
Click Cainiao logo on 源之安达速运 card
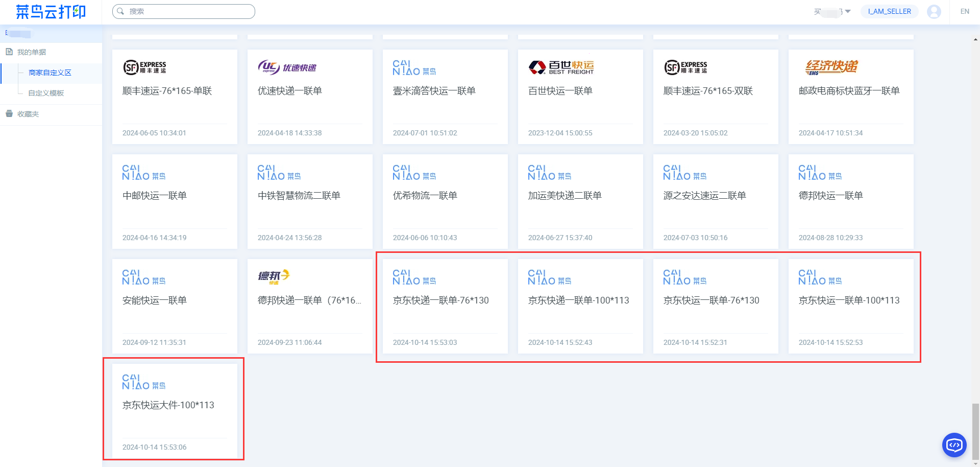click(x=684, y=173)
